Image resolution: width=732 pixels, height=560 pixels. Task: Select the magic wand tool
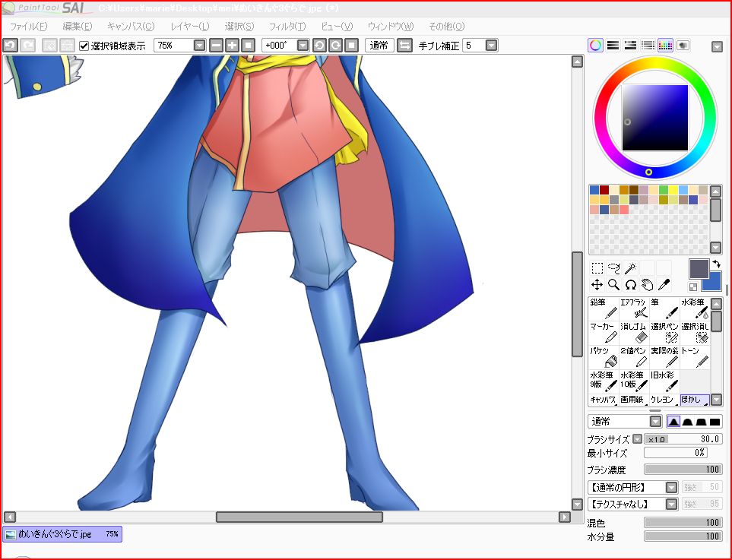coord(631,268)
